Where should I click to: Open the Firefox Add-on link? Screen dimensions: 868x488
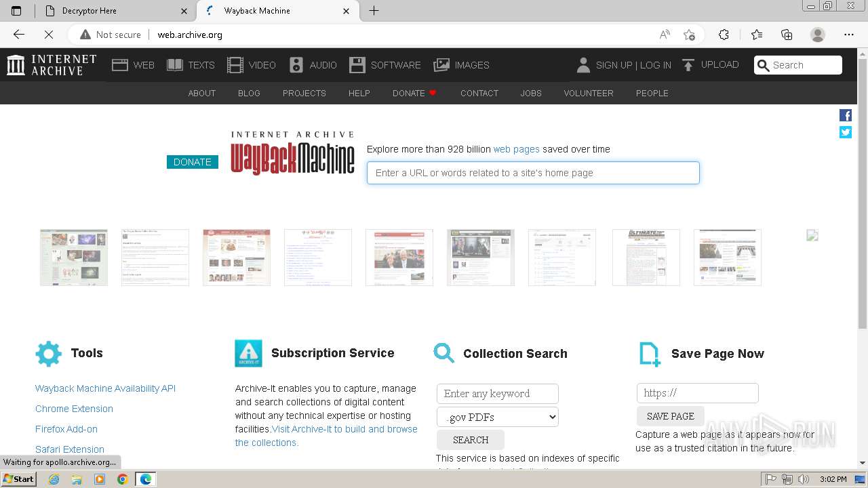click(66, 429)
